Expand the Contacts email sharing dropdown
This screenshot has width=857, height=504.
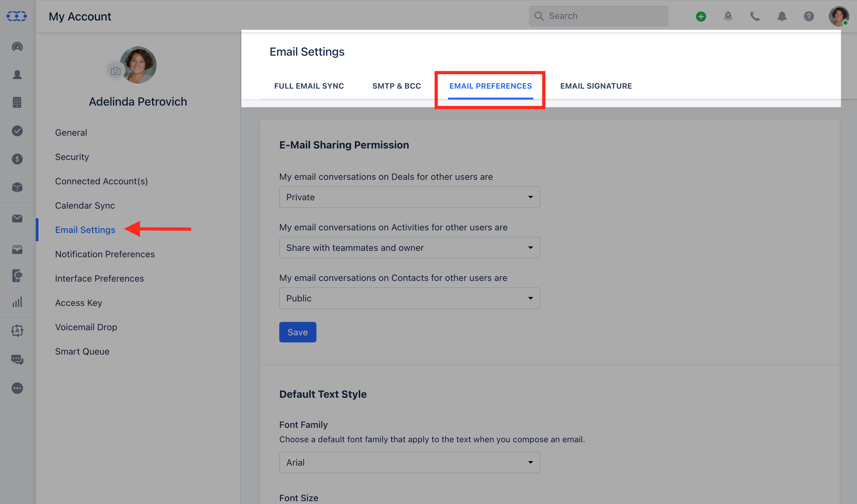(x=410, y=298)
